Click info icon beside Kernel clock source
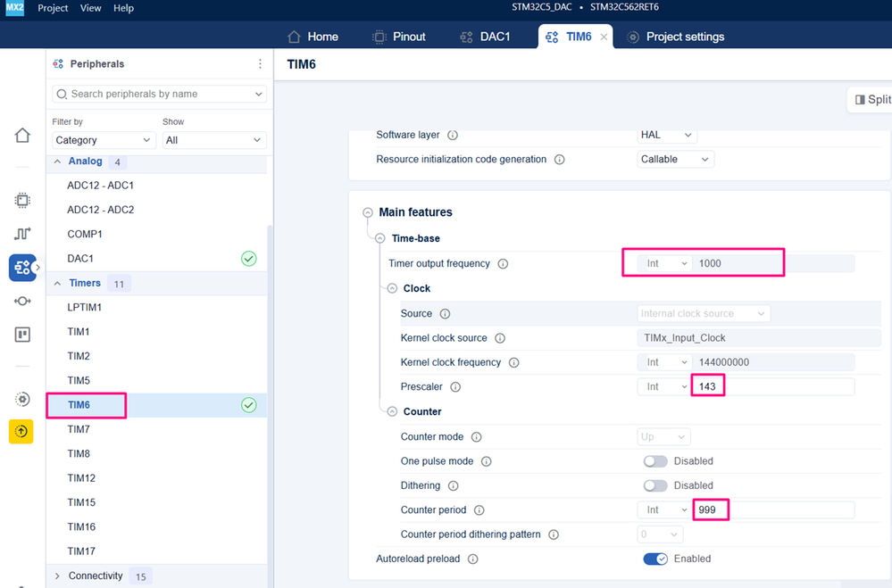This screenshot has height=588, width=892. click(499, 338)
